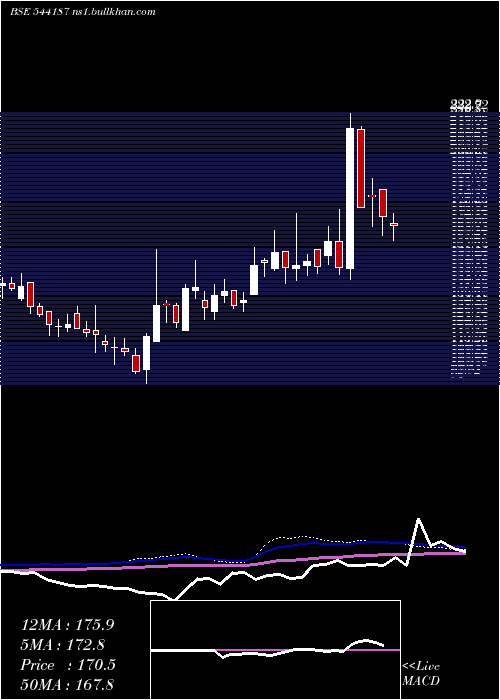The height and width of the screenshot is (700, 500).
Task: Click the last candlestick on the chart
Action: coord(393,225)
